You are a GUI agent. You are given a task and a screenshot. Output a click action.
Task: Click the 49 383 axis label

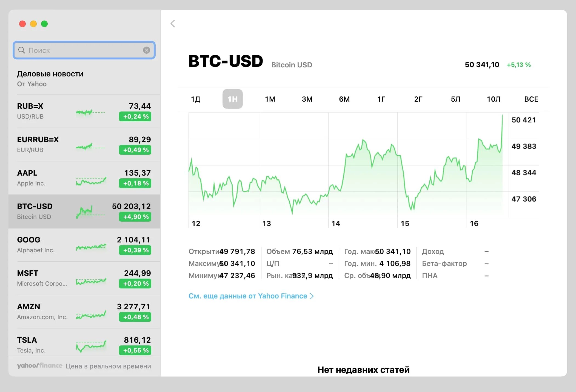coord(524,146)
